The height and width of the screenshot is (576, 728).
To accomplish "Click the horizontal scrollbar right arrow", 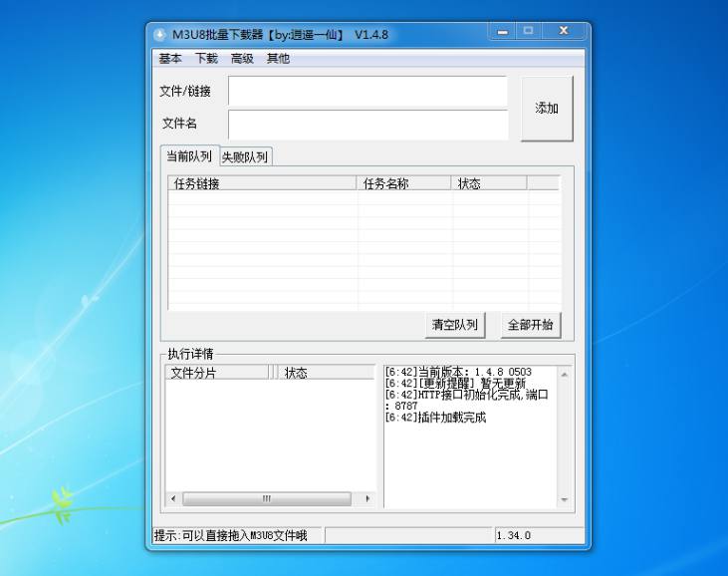I will [x=367, y=498].
